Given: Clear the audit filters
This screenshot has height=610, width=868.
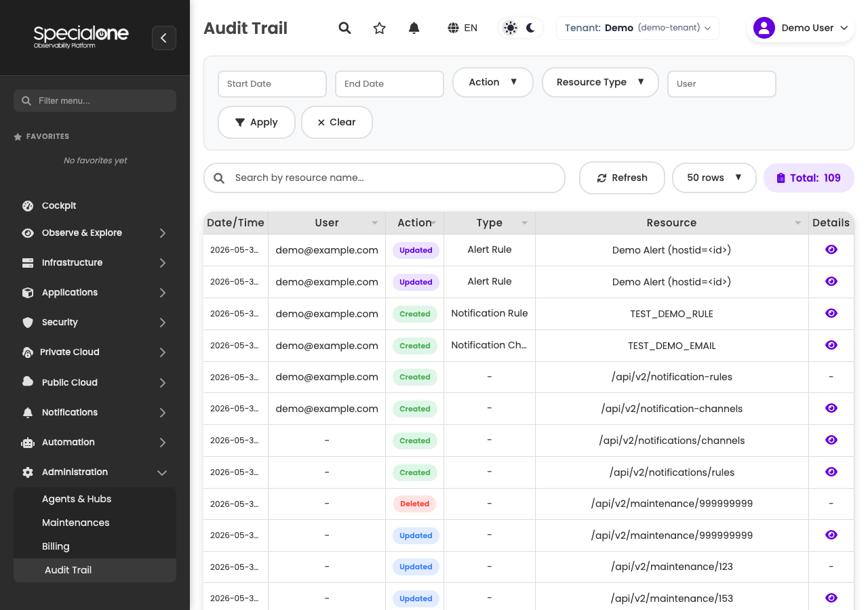Looking at the screenshot, I should point(337,122).
